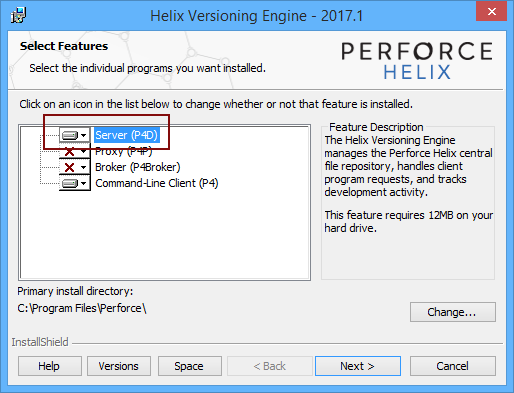
Task: Select the Proxy (P4P) feature label
Action: (x=124, y=151)
